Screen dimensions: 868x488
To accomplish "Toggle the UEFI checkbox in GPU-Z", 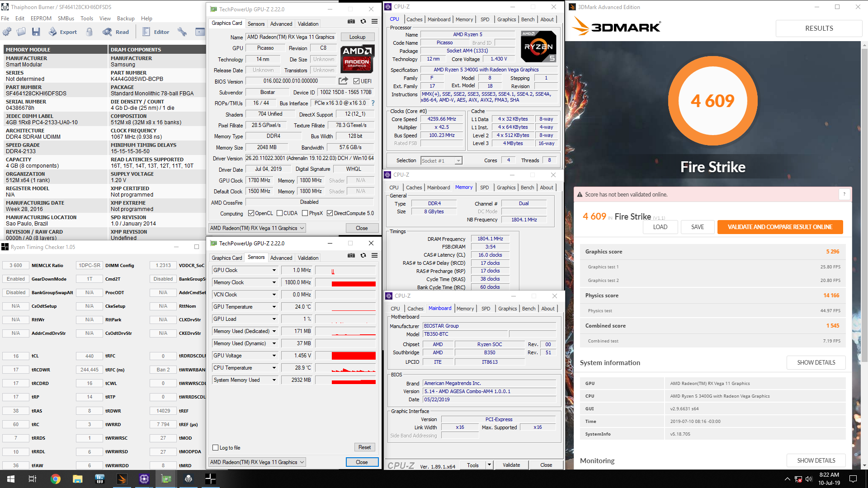I will coord(356,81).
